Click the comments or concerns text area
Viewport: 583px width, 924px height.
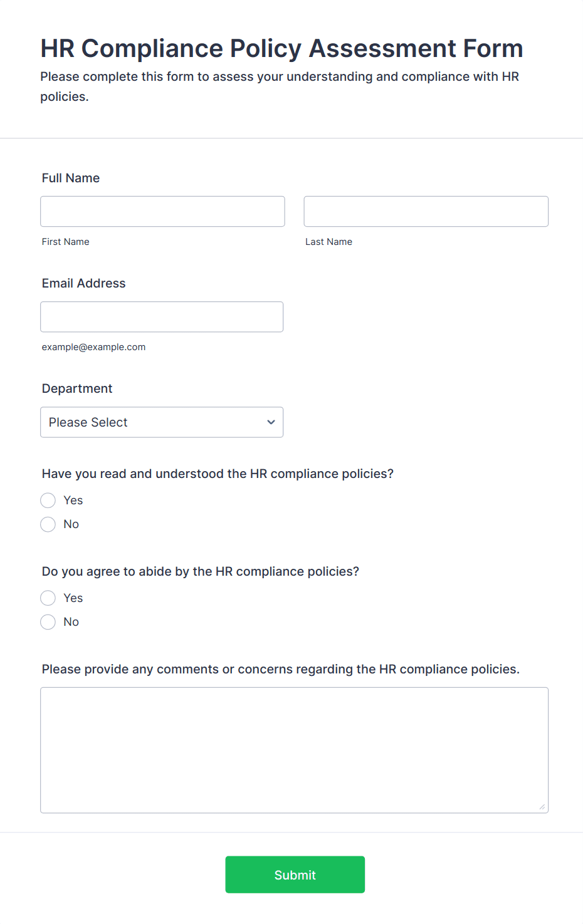coord(295,750)
